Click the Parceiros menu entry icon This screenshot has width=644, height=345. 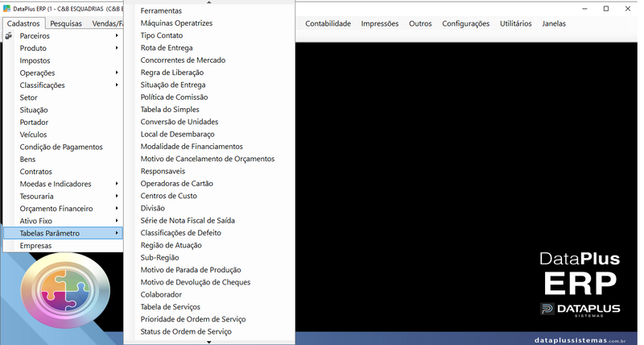(x=9, y=35)
